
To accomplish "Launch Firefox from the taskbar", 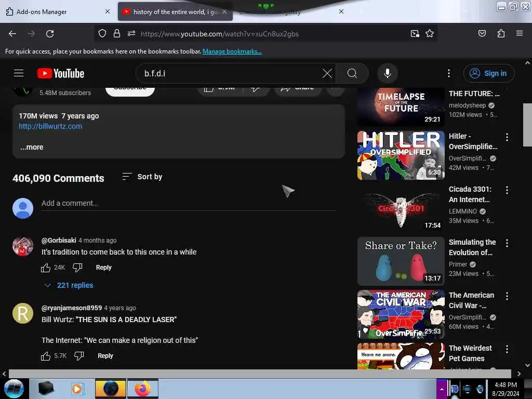I will [x=143, y=389].
